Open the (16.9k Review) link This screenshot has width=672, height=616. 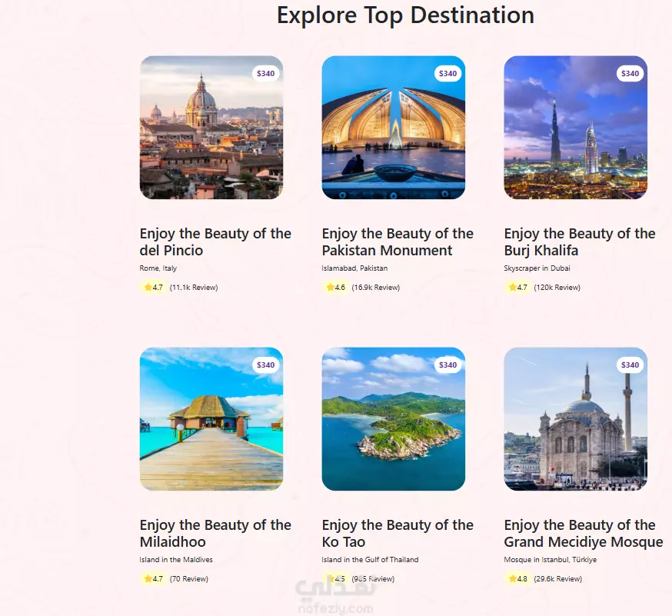coord(375,288)
